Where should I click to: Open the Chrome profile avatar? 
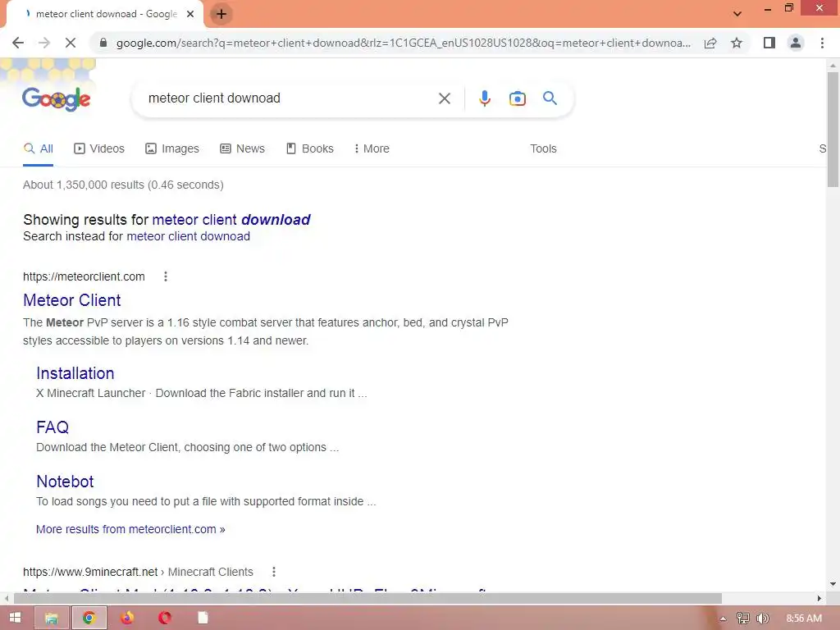tap(796, 43)
